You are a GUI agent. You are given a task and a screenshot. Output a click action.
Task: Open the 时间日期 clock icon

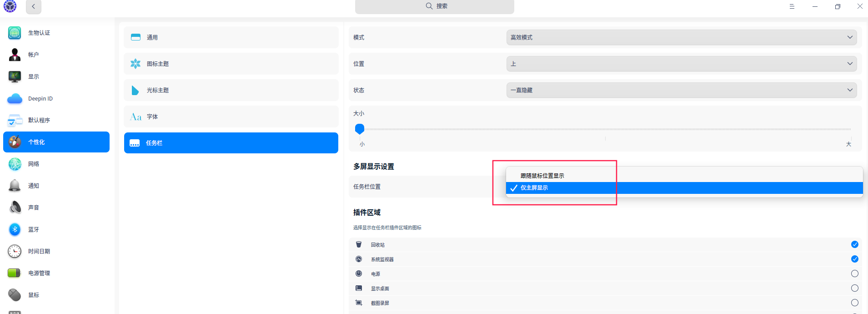click(x=15, y=251)
